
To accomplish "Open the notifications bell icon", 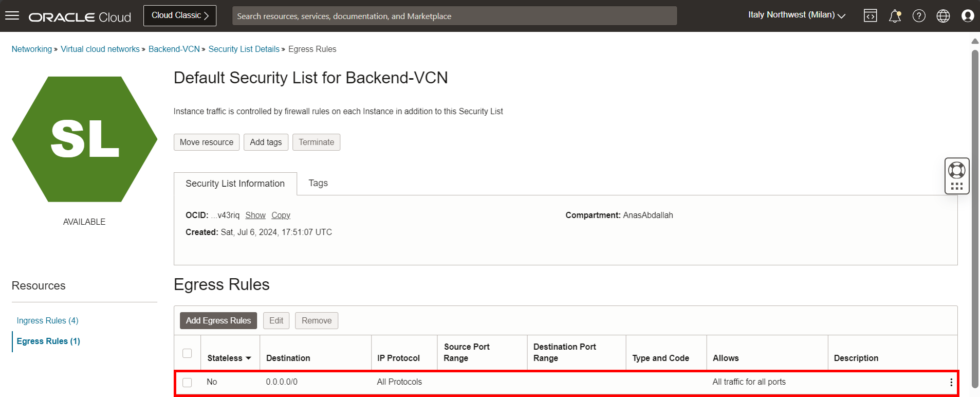I will point(895,16).
